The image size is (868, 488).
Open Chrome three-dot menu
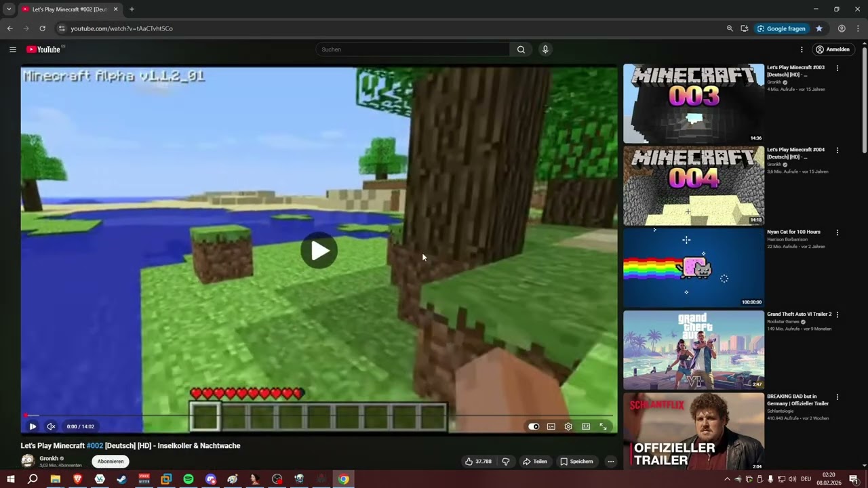(x=858, y=28)
